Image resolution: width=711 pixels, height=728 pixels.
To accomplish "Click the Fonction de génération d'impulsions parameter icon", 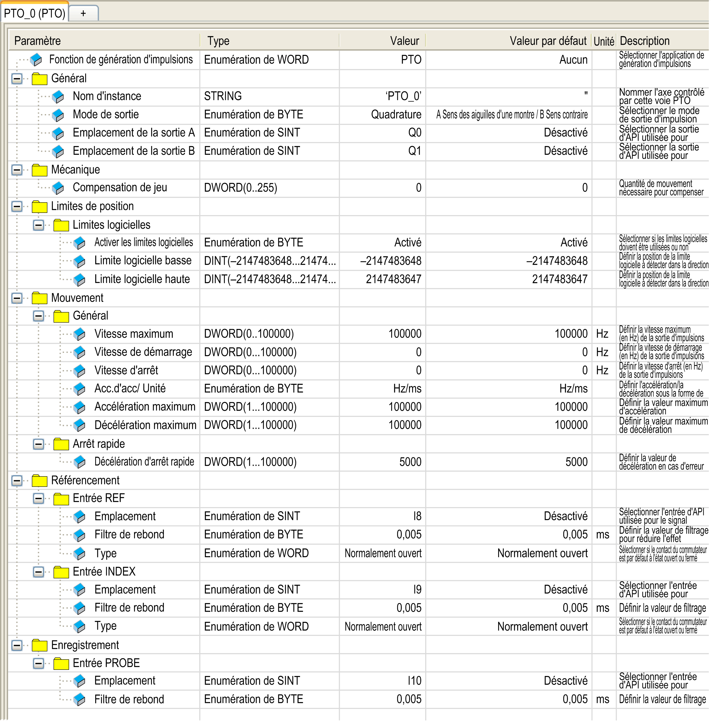I will point(36,60).
